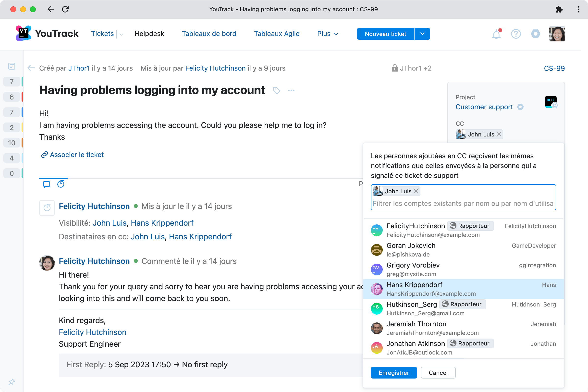The width and height of the screenshot is (588, 392).
Task: Open the Tableaux Agile menu item
Action: [x=277, y=34]
